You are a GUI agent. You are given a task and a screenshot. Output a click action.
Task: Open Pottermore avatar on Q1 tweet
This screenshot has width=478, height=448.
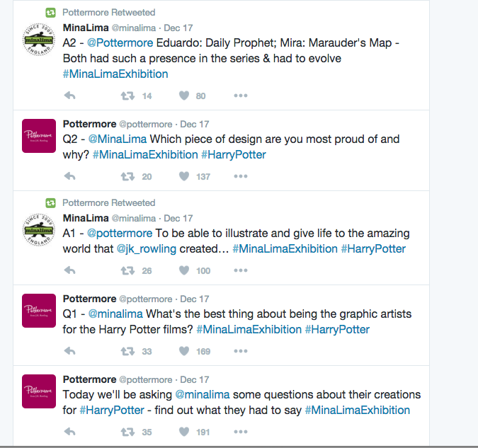[x=39, y=311]
